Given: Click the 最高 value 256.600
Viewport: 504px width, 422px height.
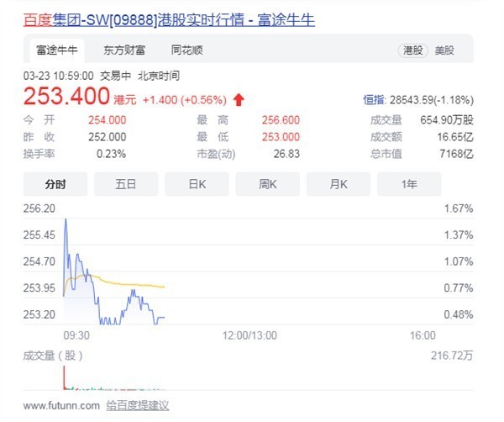Looking at the screenshot, I should click(281, 120).
